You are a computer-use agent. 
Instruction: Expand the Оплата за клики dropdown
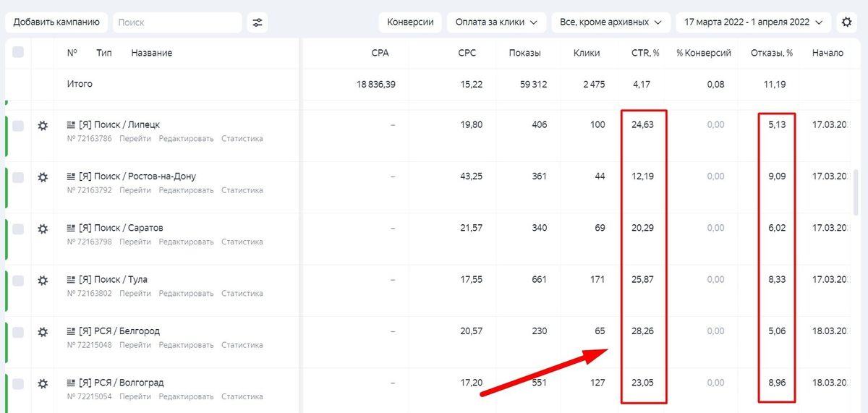(496, 22)
